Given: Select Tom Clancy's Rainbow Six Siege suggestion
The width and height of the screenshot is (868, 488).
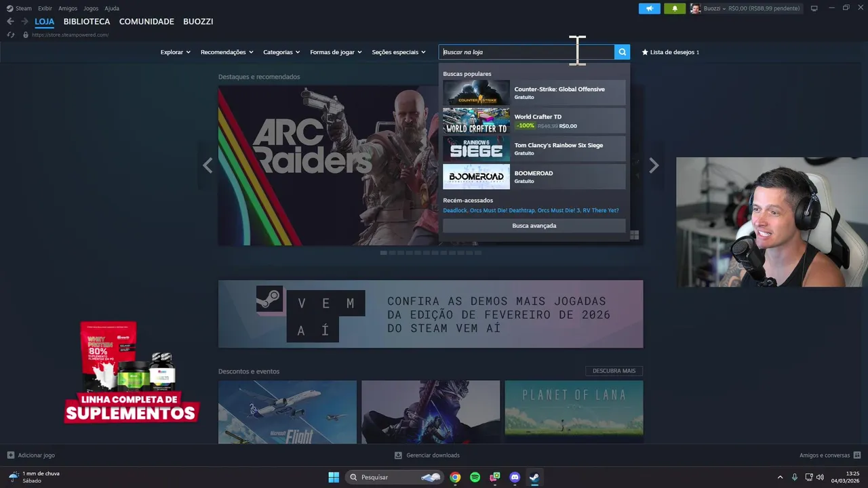Looking at the screenshot, I should point(534,149).
